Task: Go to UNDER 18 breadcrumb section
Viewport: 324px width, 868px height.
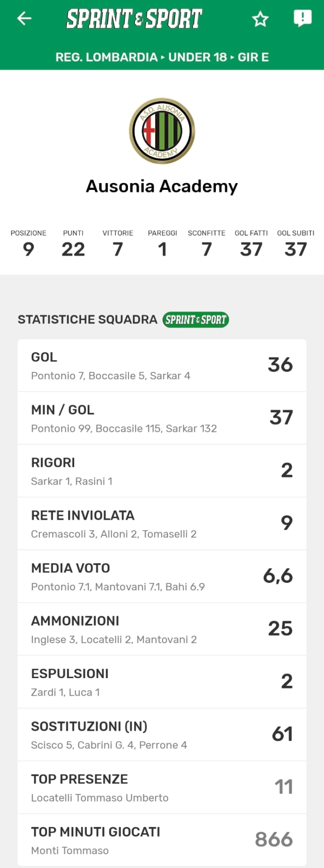Action: (197, 57)
